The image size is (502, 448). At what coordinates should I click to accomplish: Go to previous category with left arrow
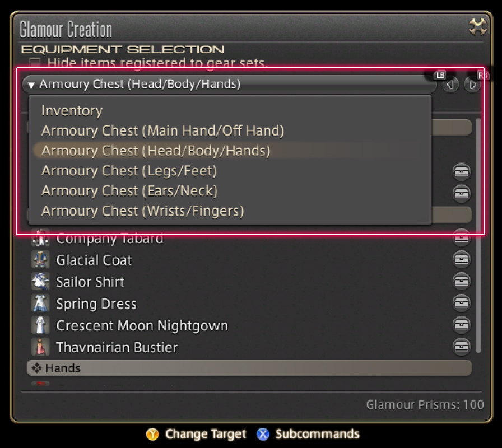[450, 85]
